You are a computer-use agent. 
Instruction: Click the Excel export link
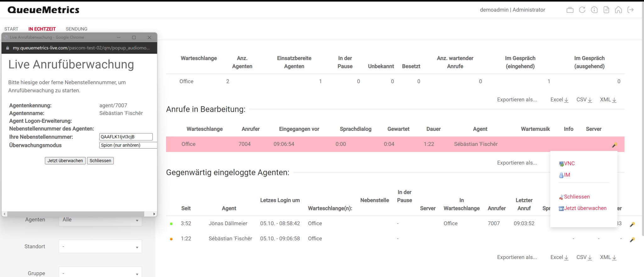tap(559, 99)
